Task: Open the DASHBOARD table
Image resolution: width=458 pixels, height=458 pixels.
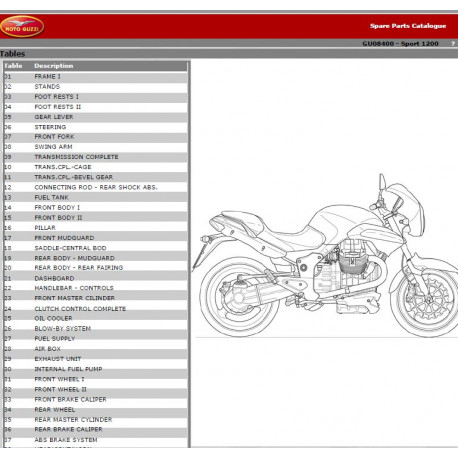Action: [x=96, y=278]
